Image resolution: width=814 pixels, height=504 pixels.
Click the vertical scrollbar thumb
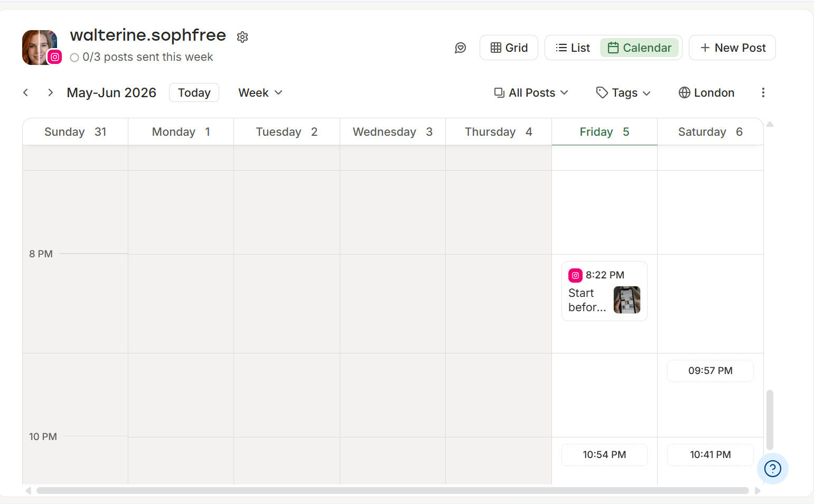(770, 420)
